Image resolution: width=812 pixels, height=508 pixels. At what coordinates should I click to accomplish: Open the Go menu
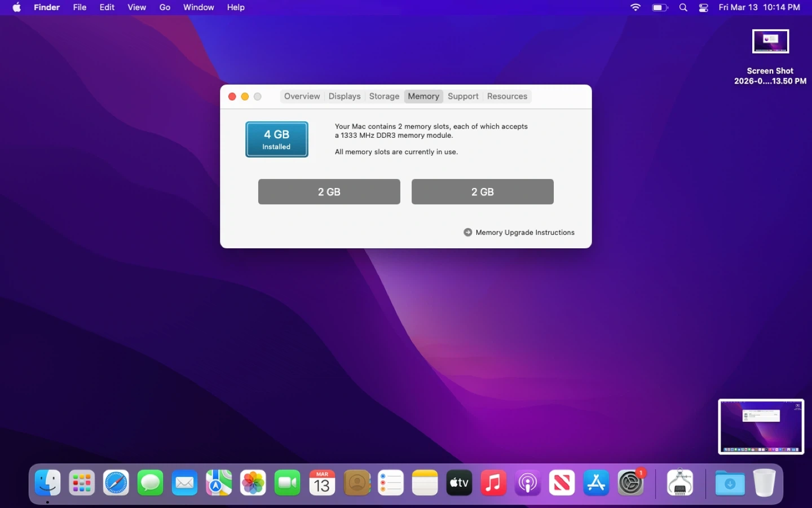pyautogui.click(x=165, y=7)
